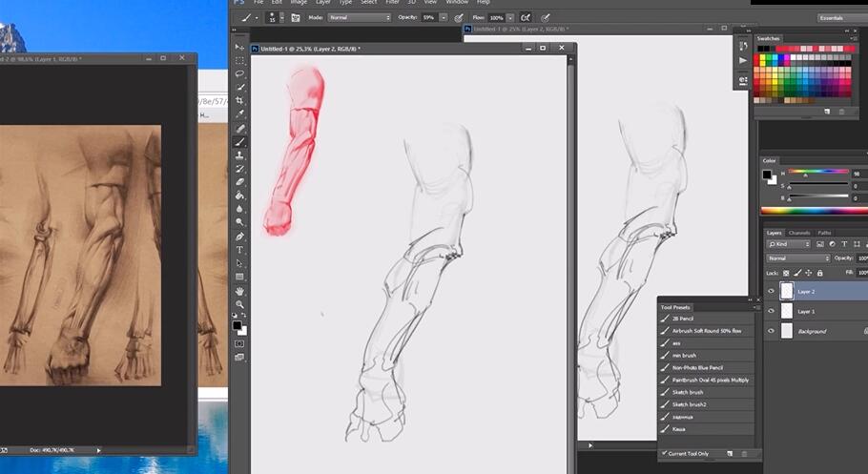Open painting Mode dropdown
The width and height of the screenshot is (868, 474).
360,18
